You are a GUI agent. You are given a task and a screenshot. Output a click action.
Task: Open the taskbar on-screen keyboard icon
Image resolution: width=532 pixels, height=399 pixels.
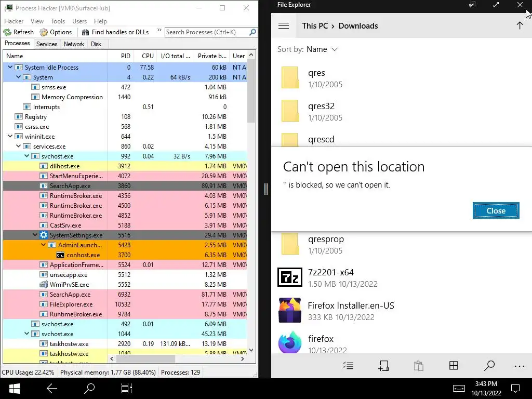click(x=459, y=388)
